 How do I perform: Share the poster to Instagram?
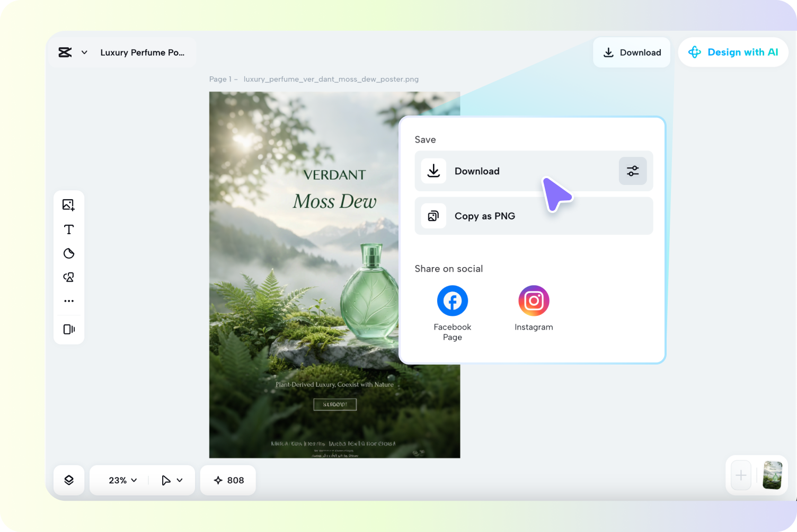534,300
